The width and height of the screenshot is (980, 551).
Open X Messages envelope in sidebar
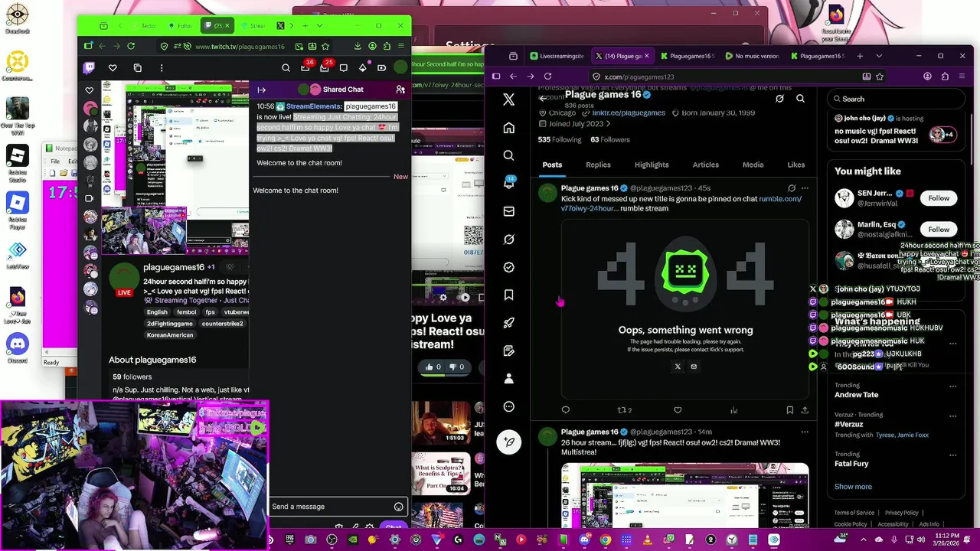click(508, 211)
